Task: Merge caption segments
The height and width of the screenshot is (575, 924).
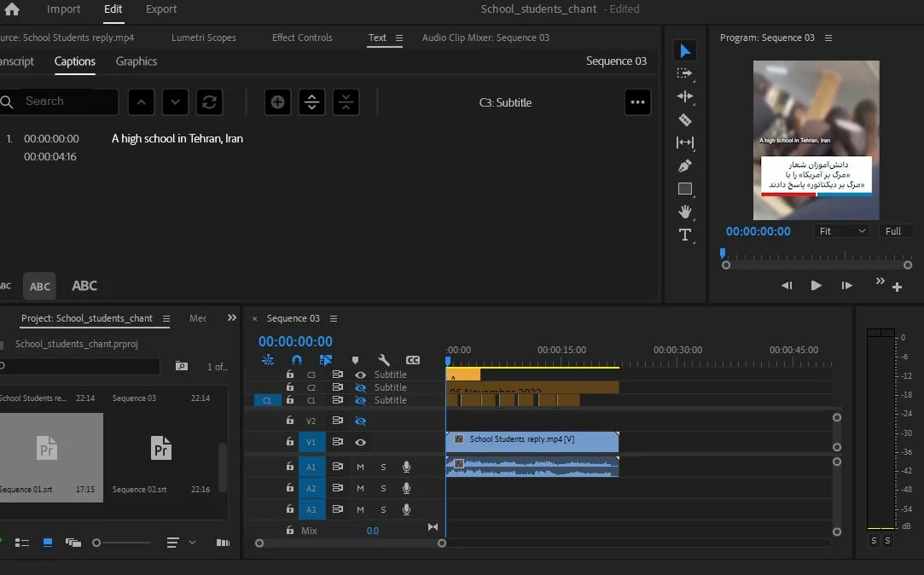Action: pos(346,102)
